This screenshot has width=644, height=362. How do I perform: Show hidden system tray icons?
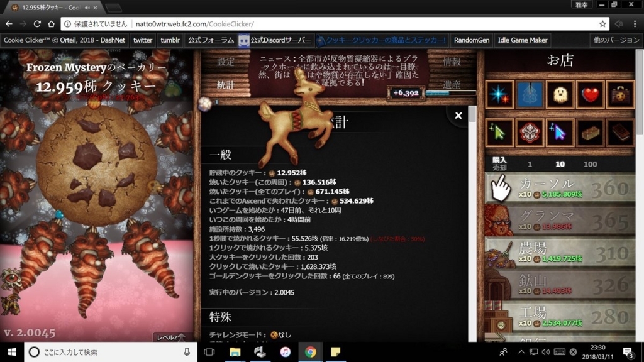(521, 352)
